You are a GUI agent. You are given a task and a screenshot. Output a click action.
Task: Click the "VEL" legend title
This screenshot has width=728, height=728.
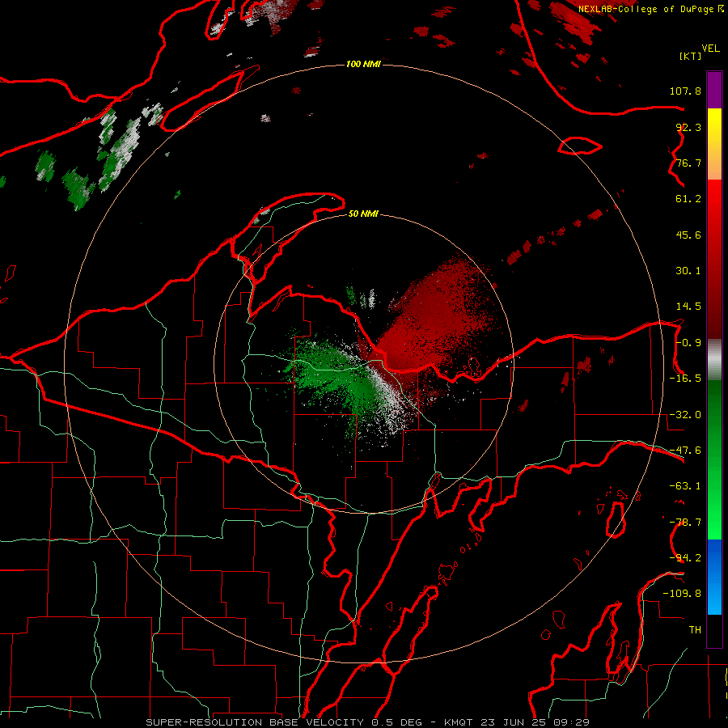pos(710,48)
